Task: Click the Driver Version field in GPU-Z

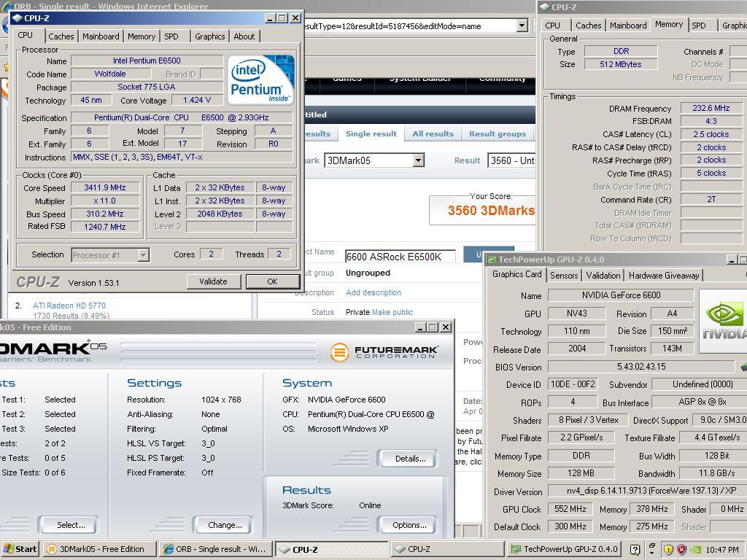Action: coord(648,491)
